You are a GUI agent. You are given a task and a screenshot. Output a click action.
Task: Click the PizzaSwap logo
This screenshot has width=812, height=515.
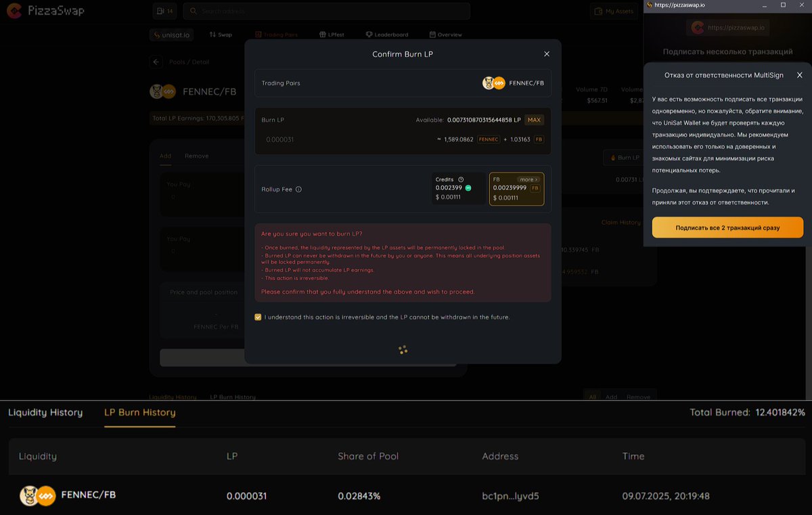point(46,11)
